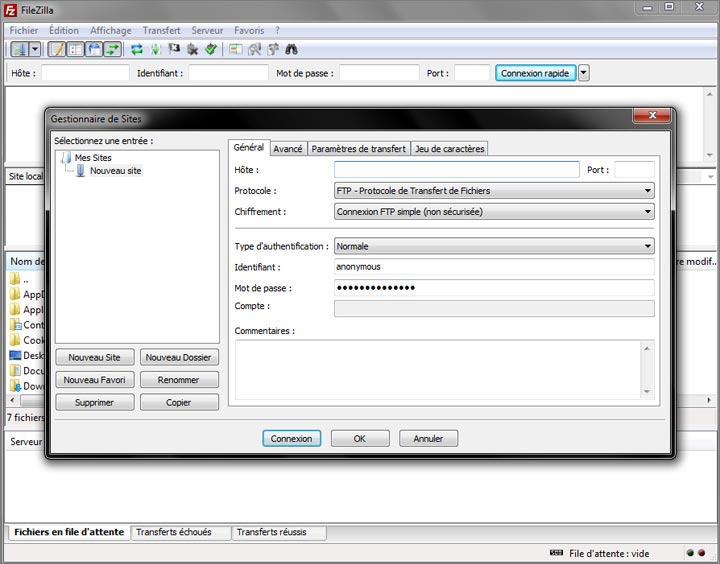Viewport: 720px width, 564px height.
Task: Click the Commentaires text area
Action: click(438, 370)
